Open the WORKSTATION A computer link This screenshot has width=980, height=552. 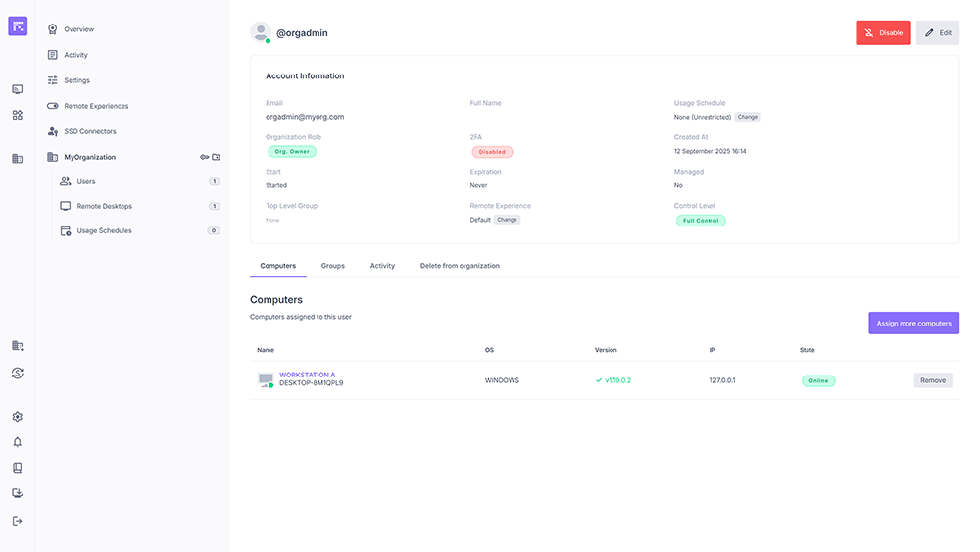coord(307,375)
